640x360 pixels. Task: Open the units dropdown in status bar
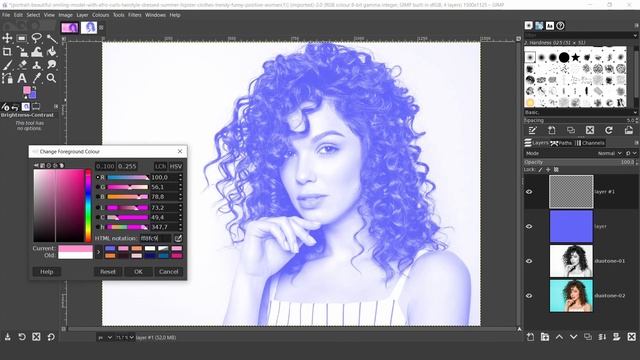coord(105,338)
